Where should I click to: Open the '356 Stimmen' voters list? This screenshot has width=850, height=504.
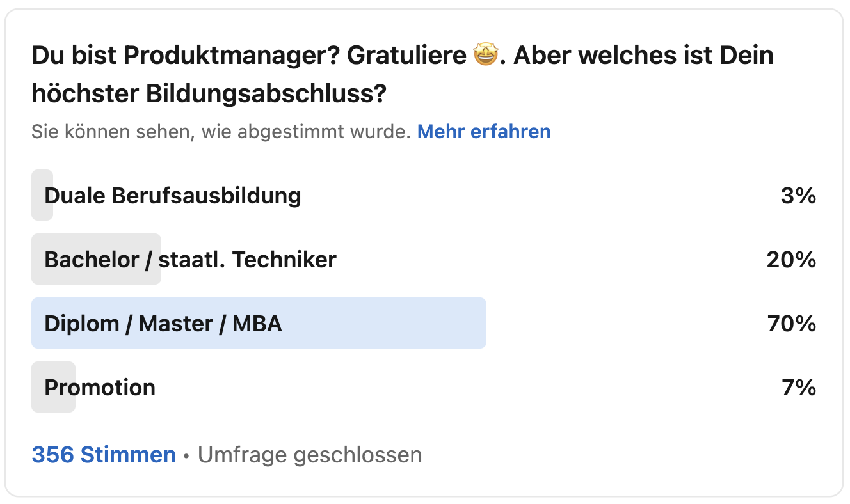click(102, 454)
